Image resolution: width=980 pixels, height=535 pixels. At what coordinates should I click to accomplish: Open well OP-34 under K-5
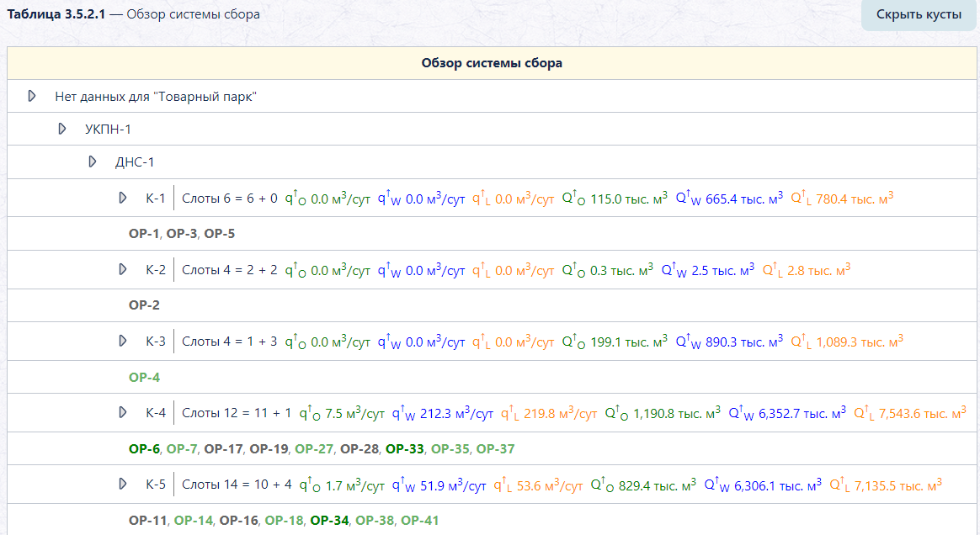click(329, 520)
